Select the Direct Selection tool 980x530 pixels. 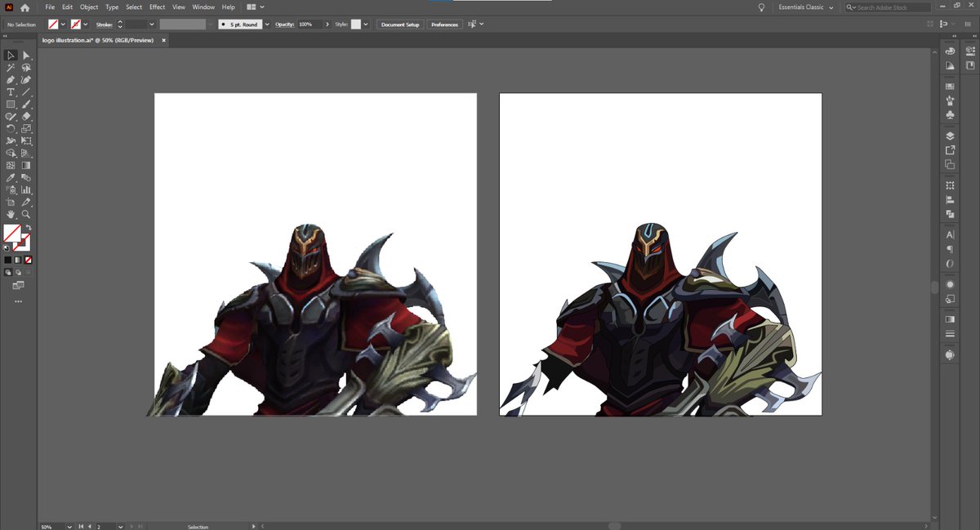pos(26,56)
